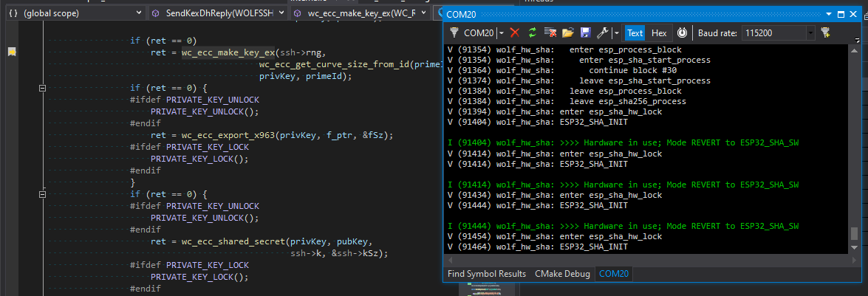Click the red X disconnect icon

515,32
